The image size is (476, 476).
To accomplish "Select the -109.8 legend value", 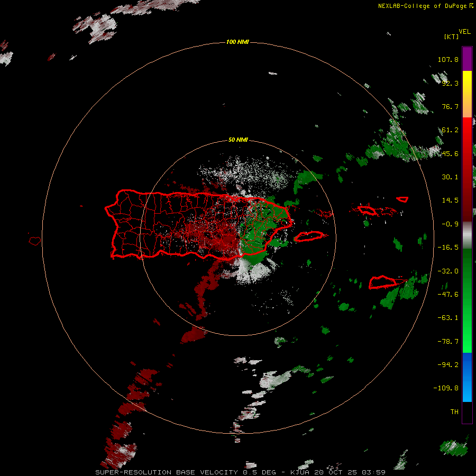I will pyautogui.click(x=446, y=388).
